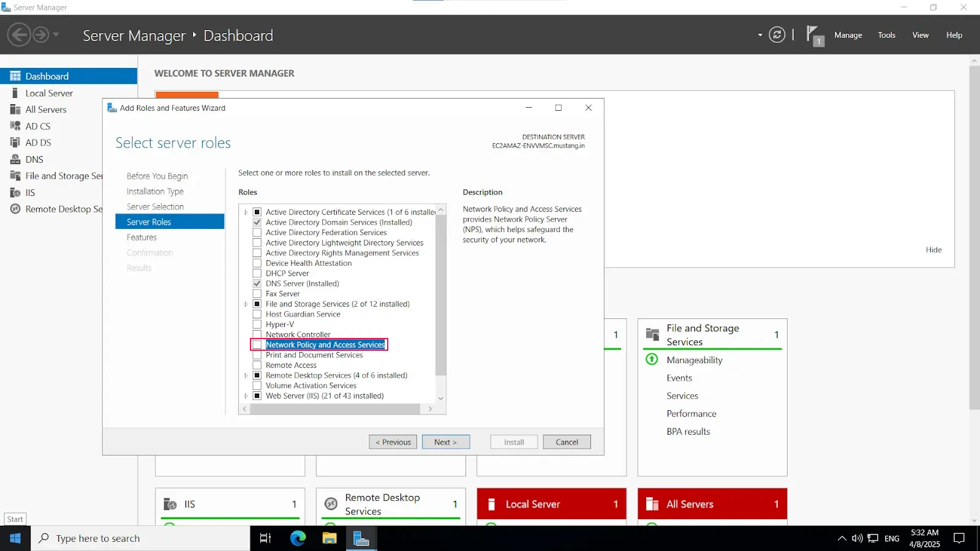Click the Roles list vertical scrollbar
Image resolution: width=980 pixels, height=551 pixels.
440,294
